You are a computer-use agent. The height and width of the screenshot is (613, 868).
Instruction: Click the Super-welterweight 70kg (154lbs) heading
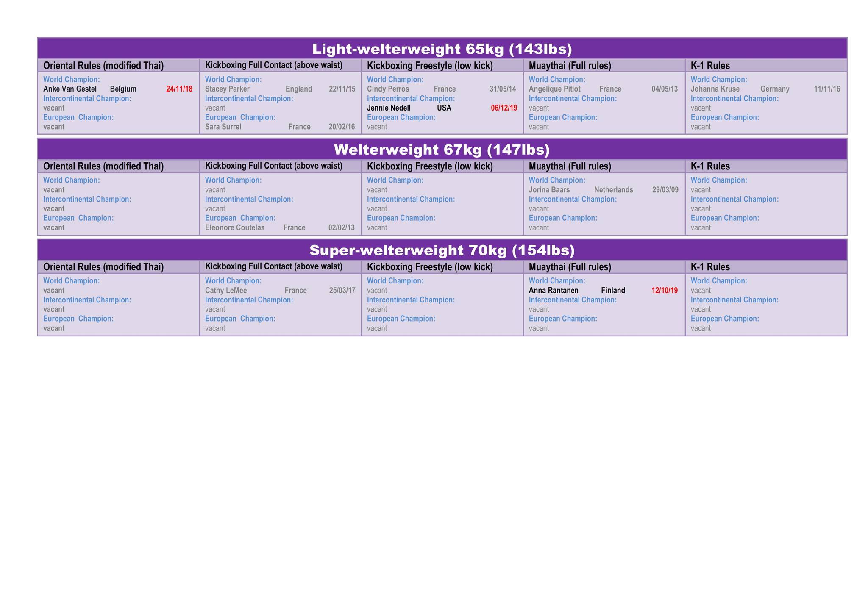click(442, 250)
